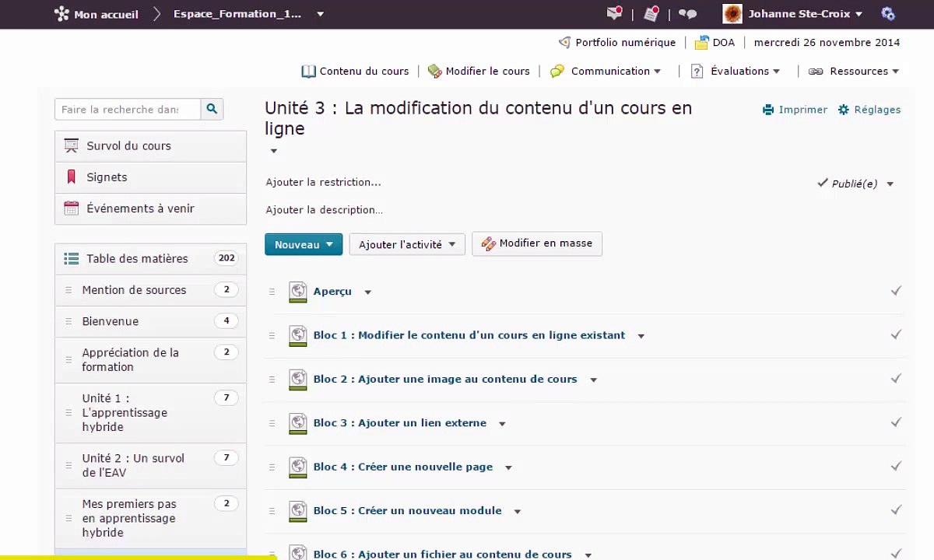The height and width of the screenshot is (560, 934).
Task: Toggle completion checkmark for Bloc 5
Action: pos(896,509)
